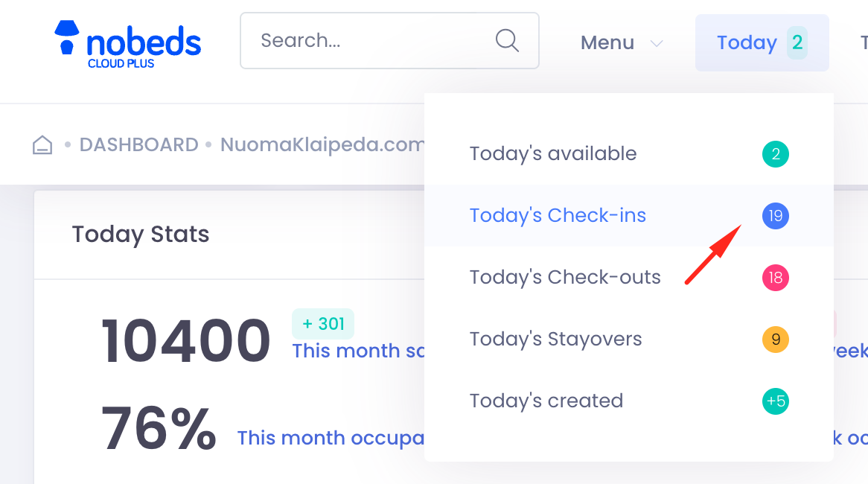The width and height of the screenshot is (868, 484).
Task: Open the Menu dropdown
Action: click(x=607, y=42)
